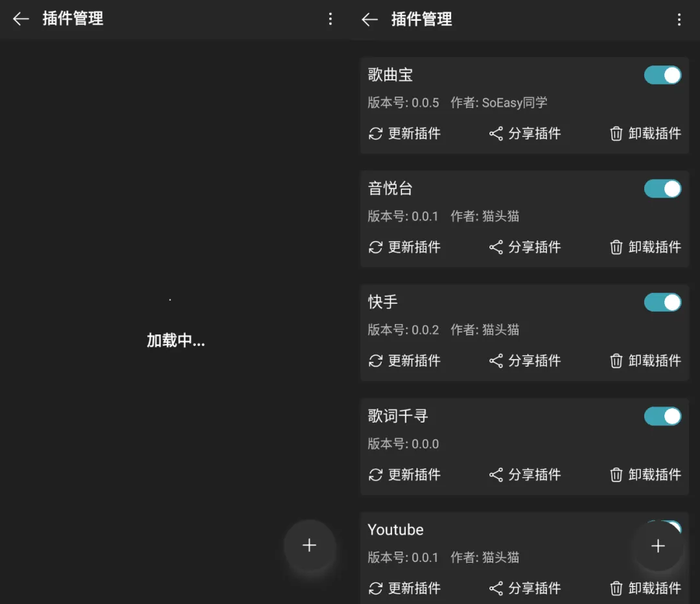The image size is (700, 604).
Task: Open the overflow menu above the plugin list
Action: pos(679,19)
